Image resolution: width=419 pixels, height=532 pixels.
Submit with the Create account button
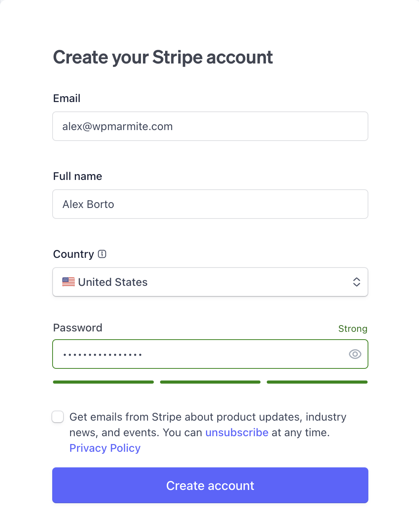210,485
